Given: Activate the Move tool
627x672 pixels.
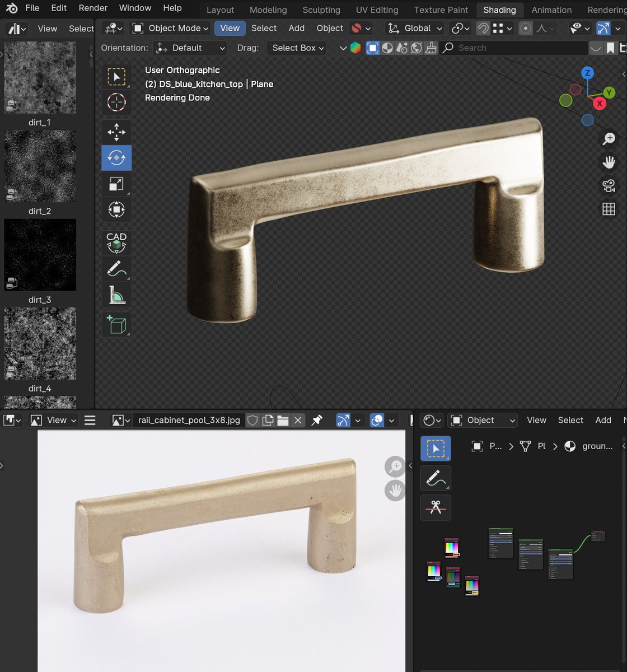Looking at the screenshot, I should coord(116,132).
